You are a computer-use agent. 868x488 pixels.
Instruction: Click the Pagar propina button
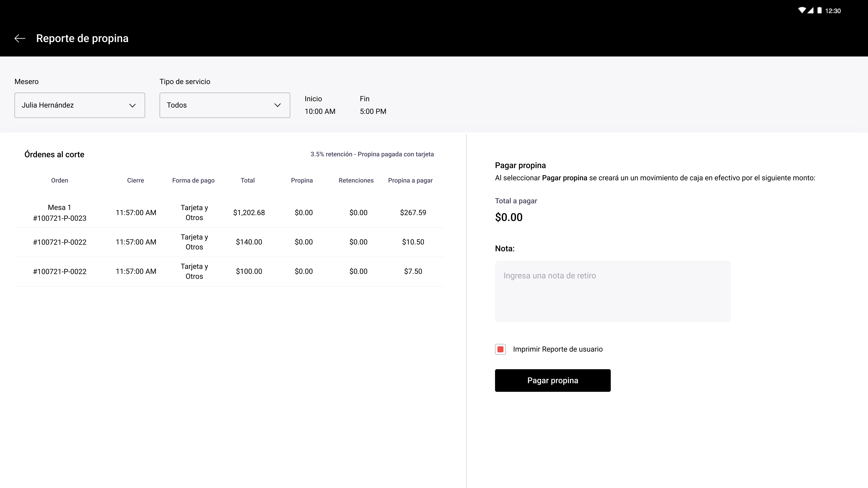click(x=553, y=381)
